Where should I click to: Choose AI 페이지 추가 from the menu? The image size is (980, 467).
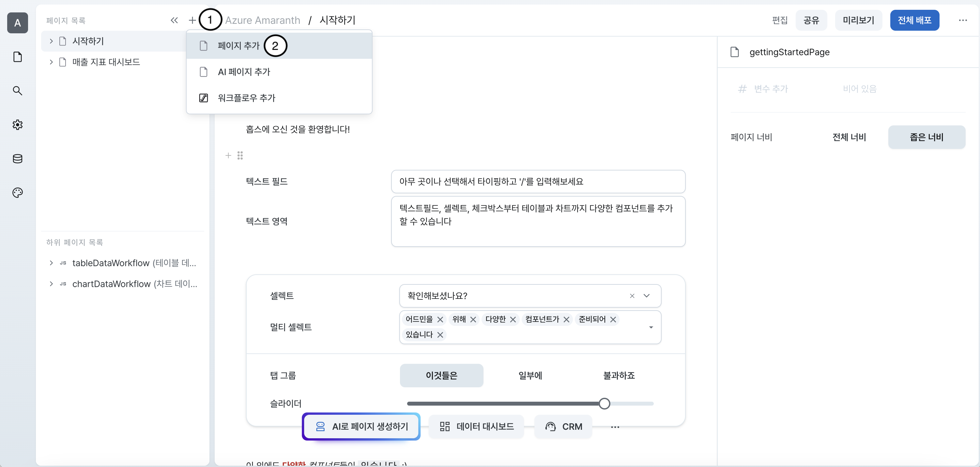279,72
